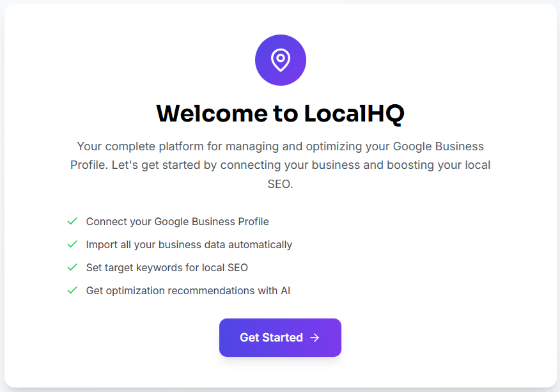This screenshot has width=560, height=392.
Task: Click Get Started to begin setup
Action: tap(280, 338)
